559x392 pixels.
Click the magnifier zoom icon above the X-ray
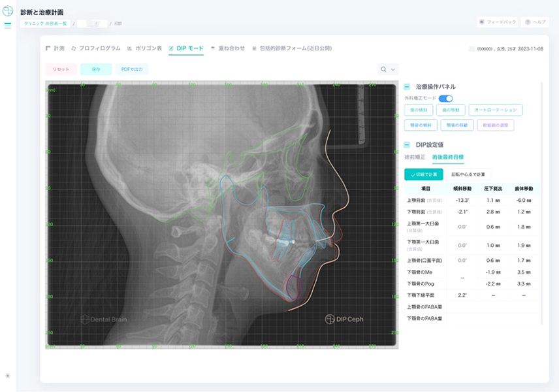[383, 69]
